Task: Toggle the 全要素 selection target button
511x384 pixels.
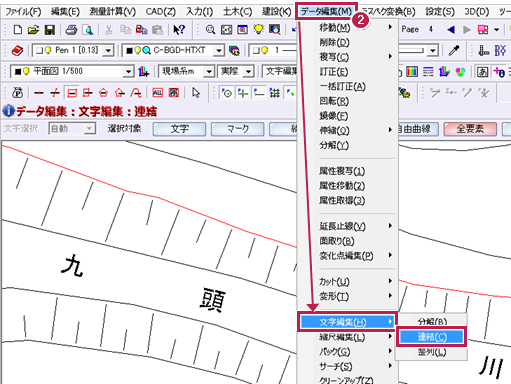Action: pos(470,129)
